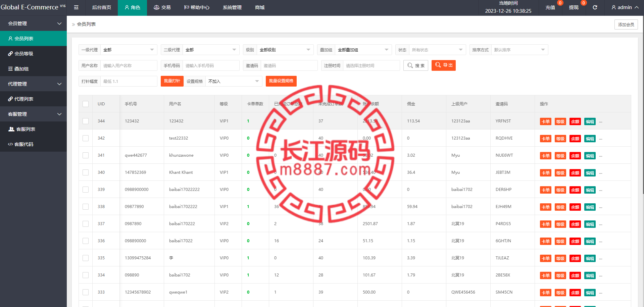The image size is (644, 307).
Task: Open the 排序方式 sort dropdown
Action: pyautogui.click(x=520, y=50)
